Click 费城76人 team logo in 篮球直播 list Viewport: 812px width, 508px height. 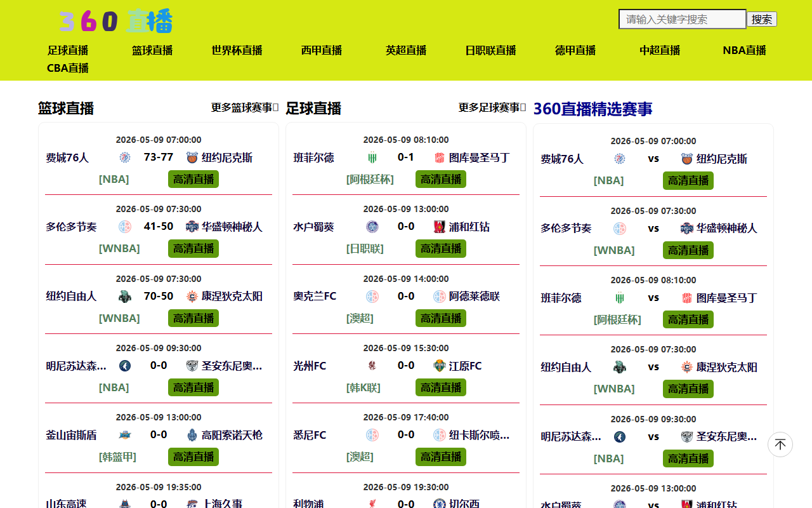pos(125,157)
